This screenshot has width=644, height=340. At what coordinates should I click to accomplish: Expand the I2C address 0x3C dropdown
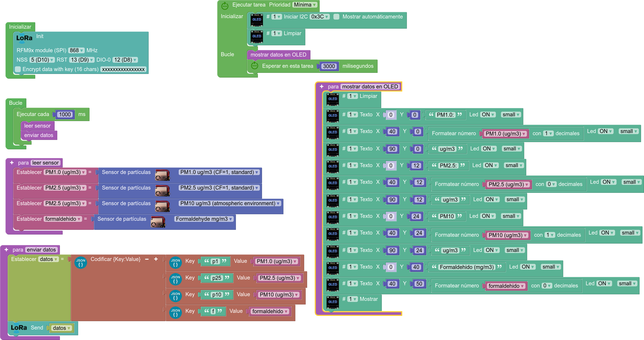[320, 17]
